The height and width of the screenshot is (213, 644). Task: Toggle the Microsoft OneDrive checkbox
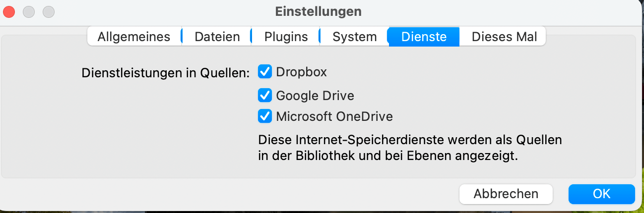point(265,116)
